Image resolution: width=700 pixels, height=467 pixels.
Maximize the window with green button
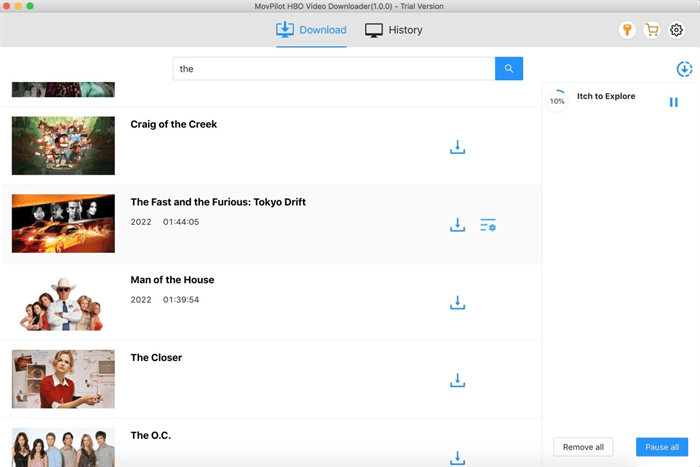(30, 6)
